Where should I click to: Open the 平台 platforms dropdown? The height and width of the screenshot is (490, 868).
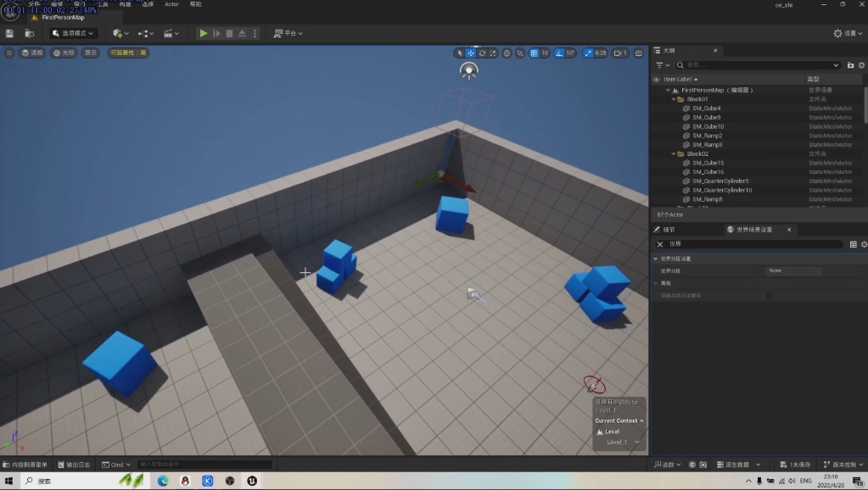click(x=288, y=33)
